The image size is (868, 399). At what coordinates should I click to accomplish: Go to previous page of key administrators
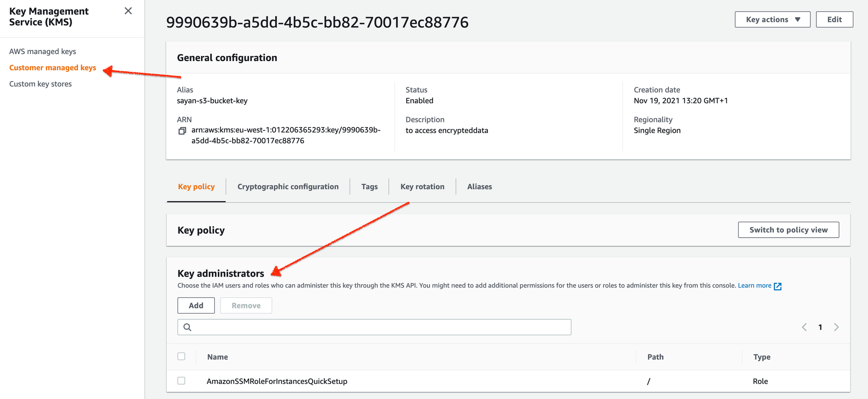point(804,327)
